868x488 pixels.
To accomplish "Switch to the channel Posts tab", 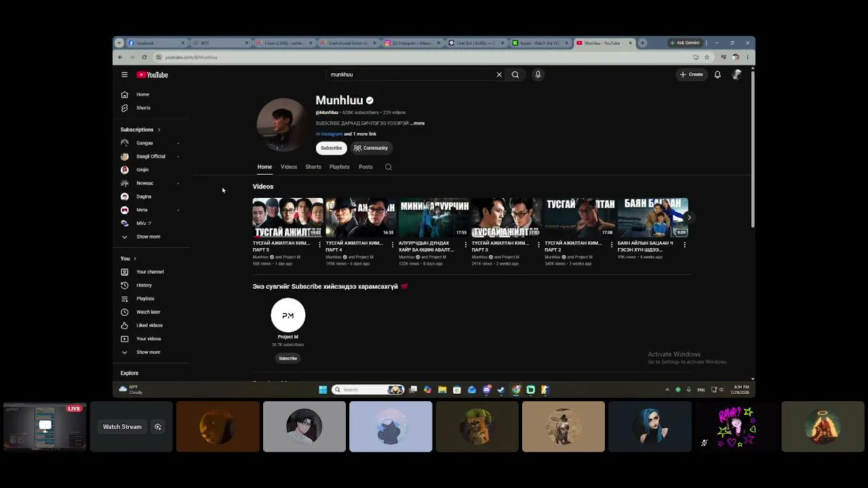I will [x=366, y=167].
